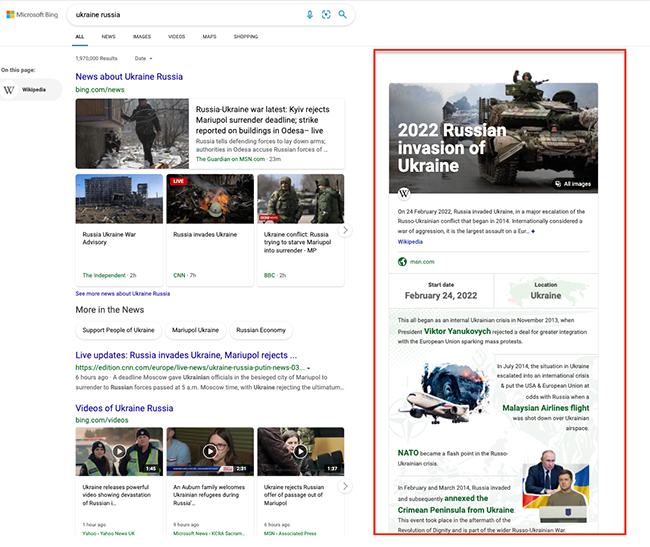Click the CNN edition.cnn.com result URL
The width and height of the screenshot is (650, 547).
190,368
